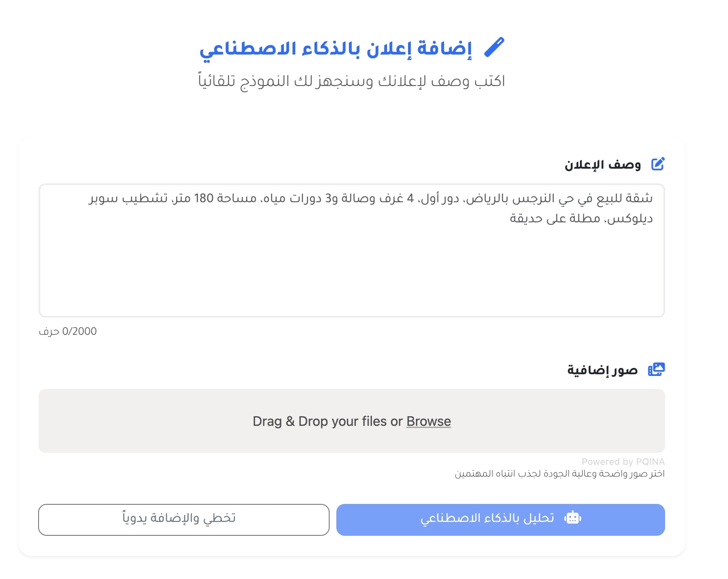
Task: Select the وصف الإعلان section label
Action: pos(603,164)
